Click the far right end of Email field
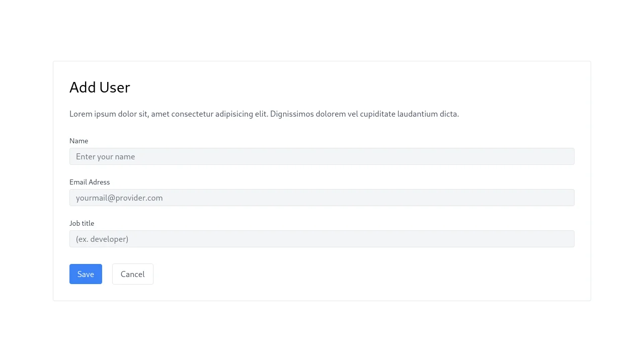Viewport: 644px width, 362px height. [566, 198]
